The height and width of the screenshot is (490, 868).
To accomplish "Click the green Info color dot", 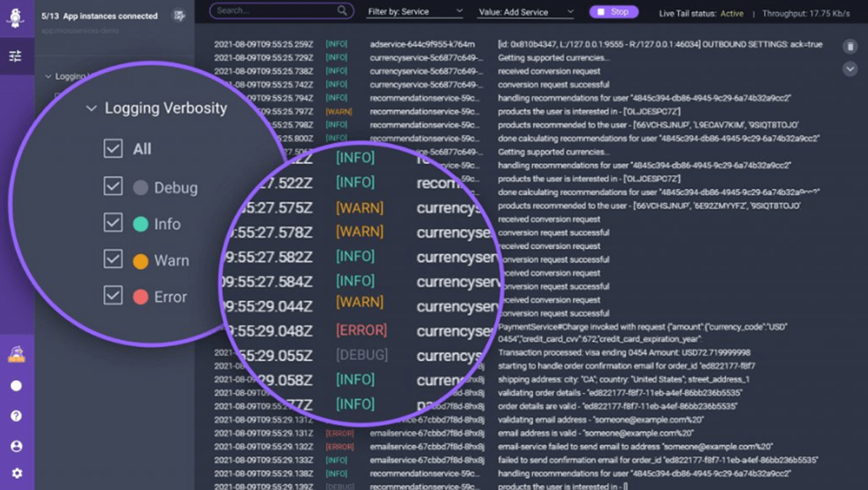I will click(x=141, y=224).
